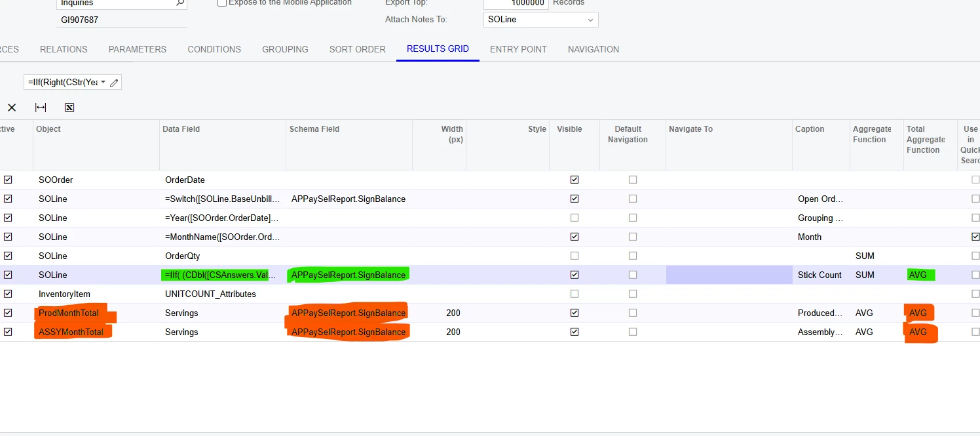
Task: Click SUM aggregate cell in OrderQty row
Action: pyautogui.click(x=876, y=256)
